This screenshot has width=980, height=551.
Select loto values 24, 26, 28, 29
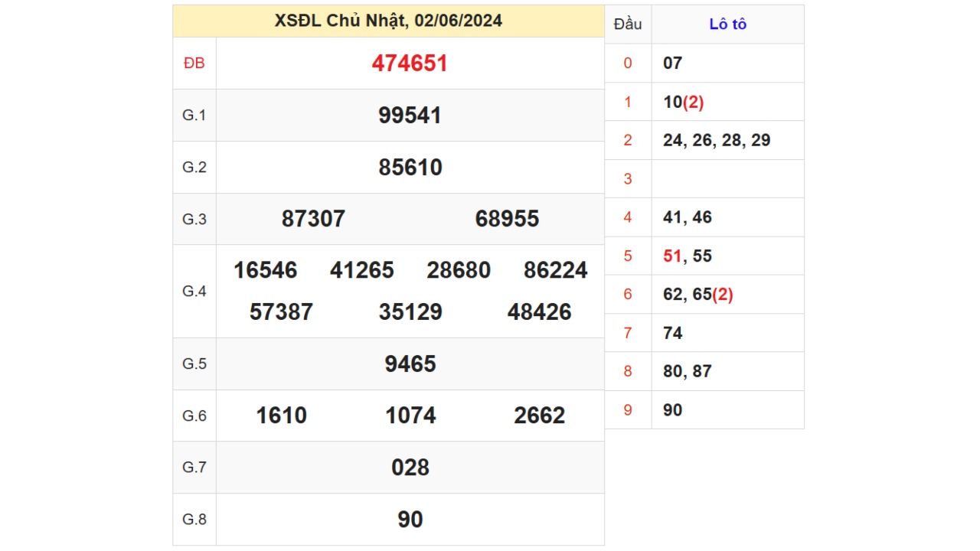click(717, 141)
